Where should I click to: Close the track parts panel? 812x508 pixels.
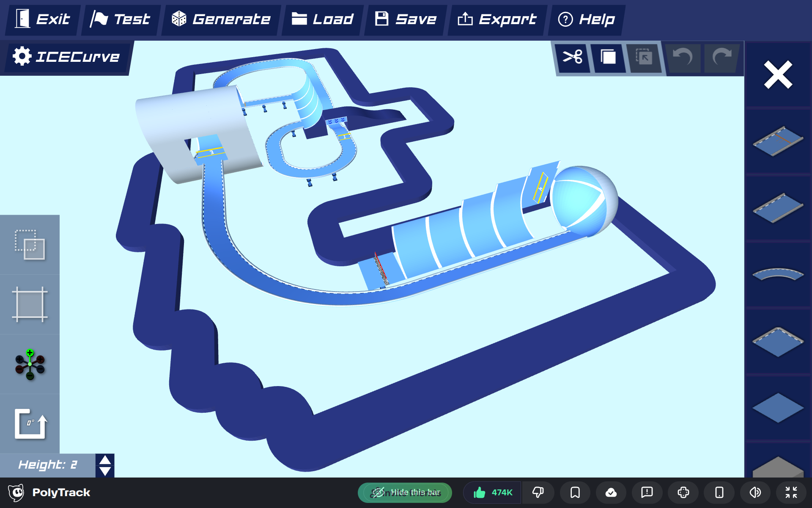pyautogui.click(x=778, y=75)
